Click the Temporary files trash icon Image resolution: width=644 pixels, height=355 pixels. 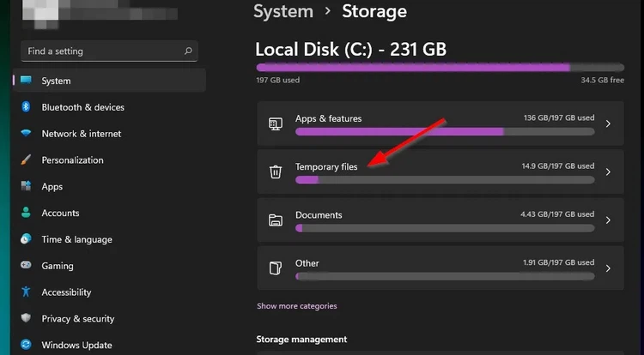coord(276,171)
